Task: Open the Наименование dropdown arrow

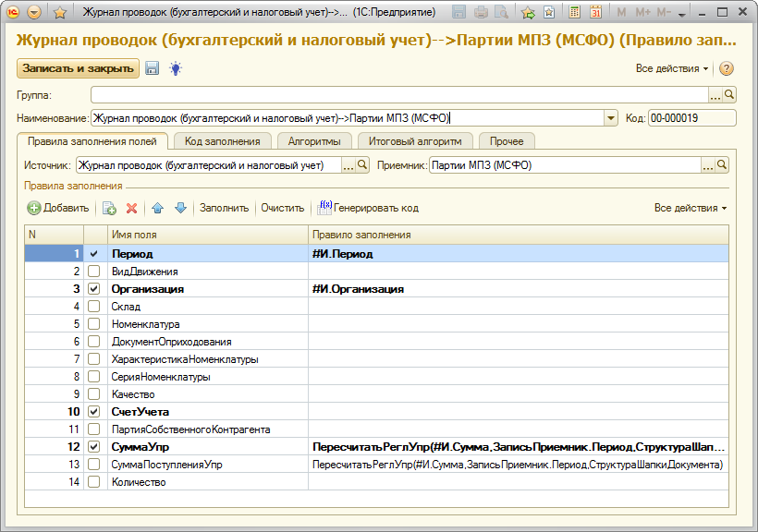Action: coord(610,118)
